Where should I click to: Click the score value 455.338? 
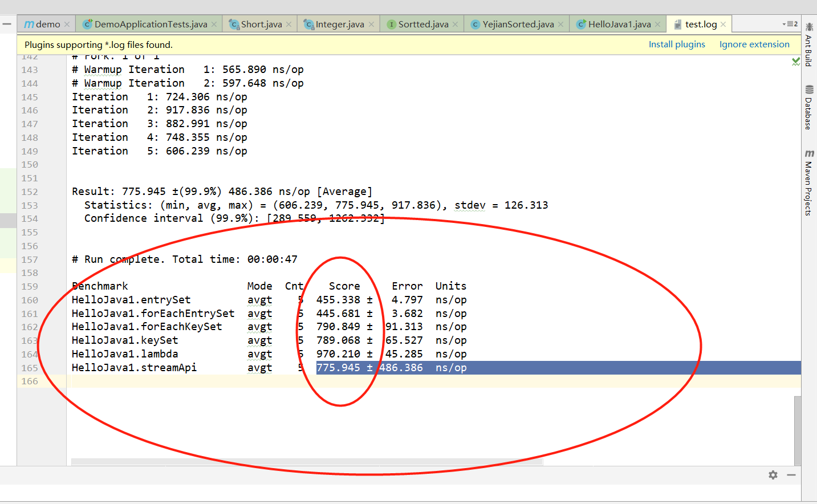[x=338, y=300]
